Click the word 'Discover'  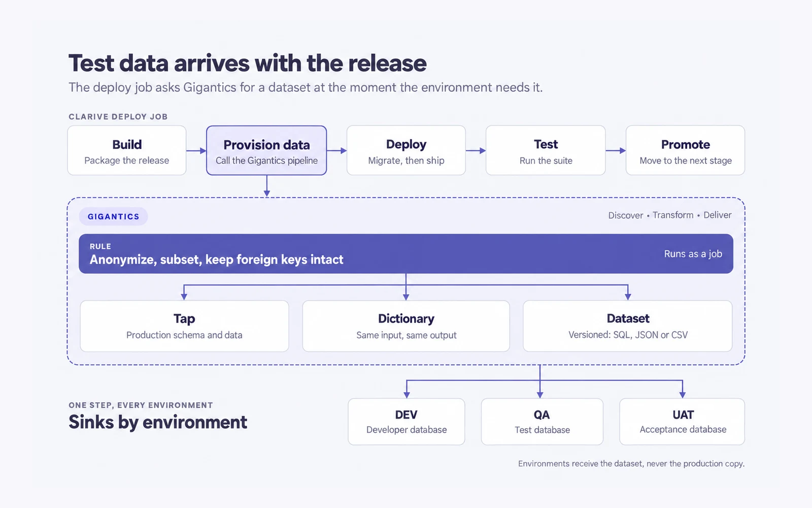pyautogui.click(x=626, y=215)
